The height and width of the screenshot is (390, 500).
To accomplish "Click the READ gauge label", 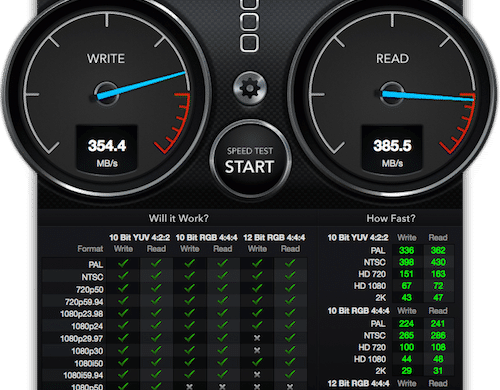I will (x=392, y=59).
